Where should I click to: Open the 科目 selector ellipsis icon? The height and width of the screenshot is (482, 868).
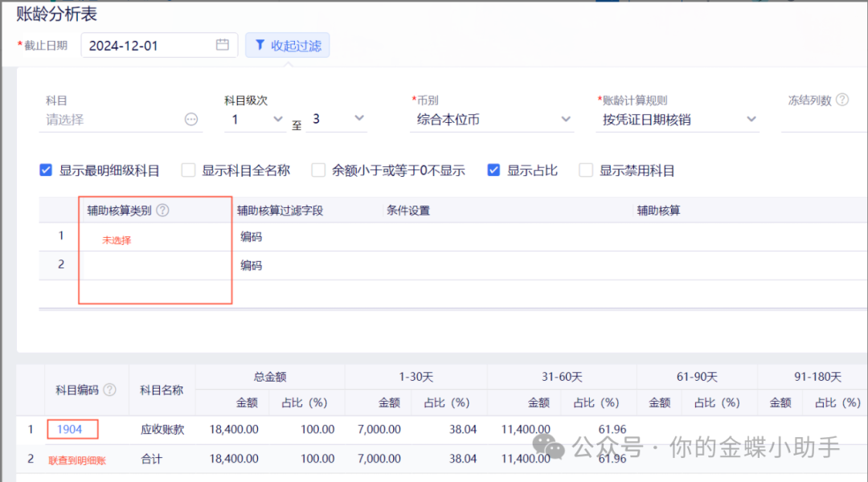[191, 120]
